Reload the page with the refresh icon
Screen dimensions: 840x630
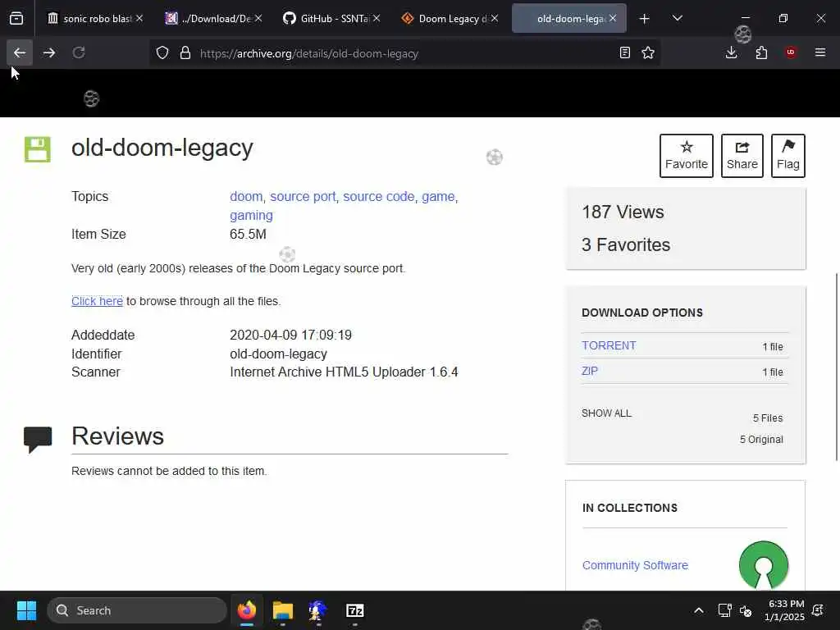click(x=79, y=53)
